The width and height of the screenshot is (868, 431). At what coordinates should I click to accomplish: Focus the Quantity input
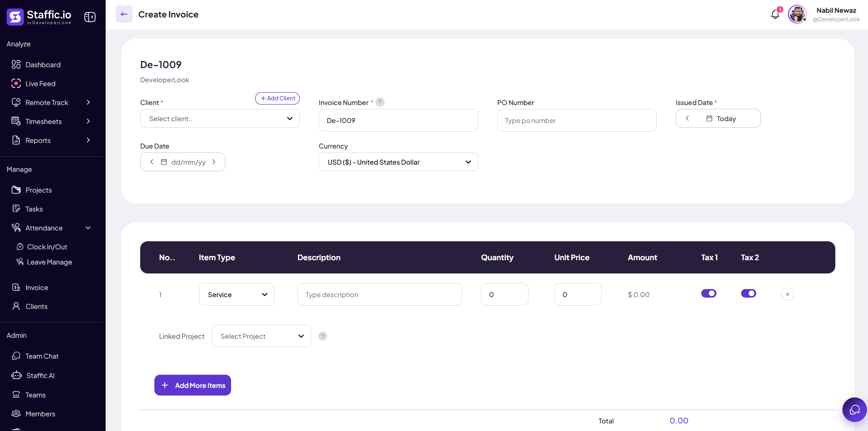[x=505, y=294]
